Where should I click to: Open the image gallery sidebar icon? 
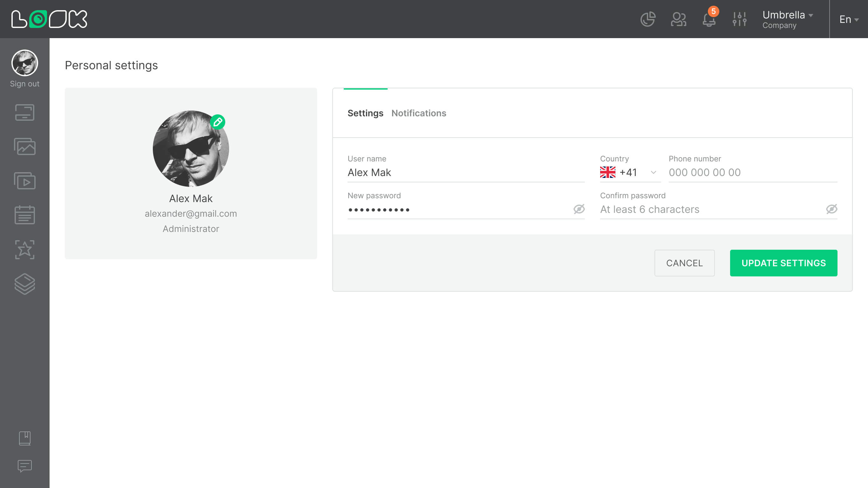point(24,146)
